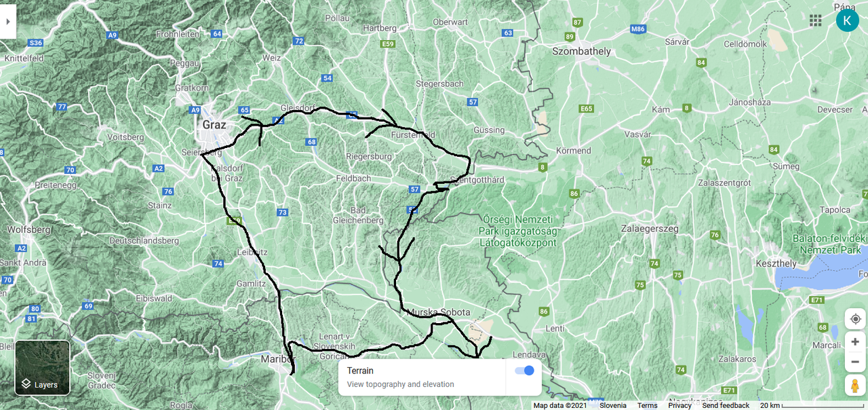Expand the collapsed side panel arrow
868x410 pixels.
[7, 21]
